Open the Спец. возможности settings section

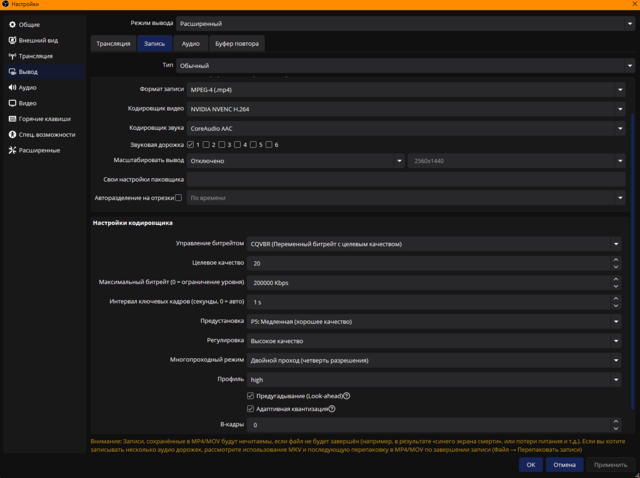pos(46,134)
